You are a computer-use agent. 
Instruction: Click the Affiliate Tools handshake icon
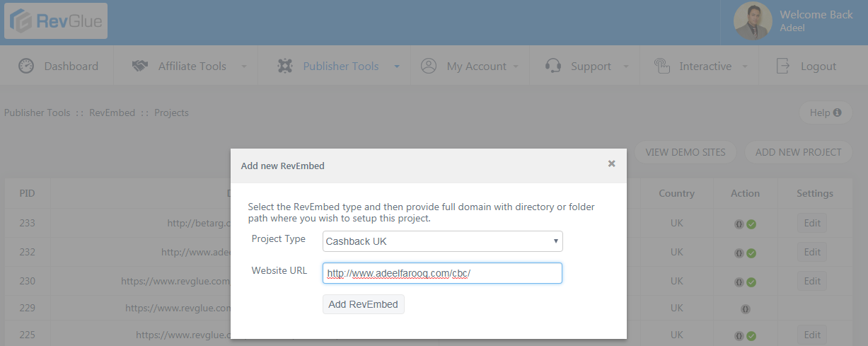click(x=140, y=66)
